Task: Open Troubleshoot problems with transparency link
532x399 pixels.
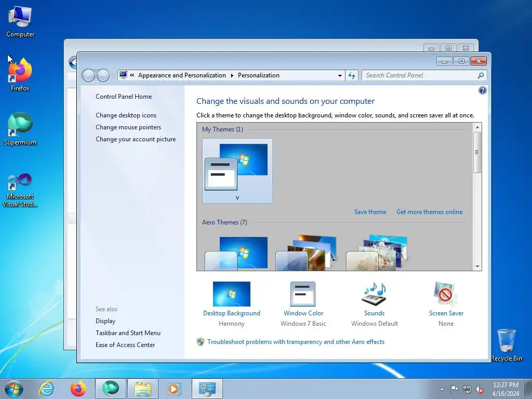Action: click(296, 342)
